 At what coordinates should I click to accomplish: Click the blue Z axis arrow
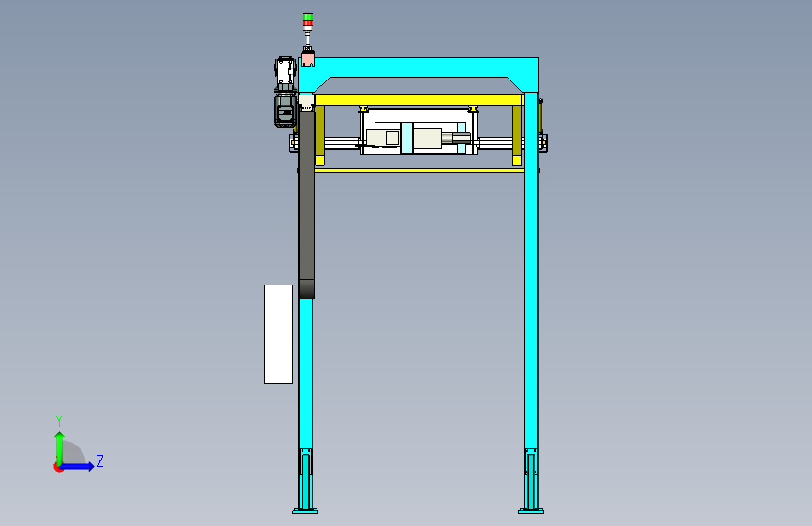point(78,466)
